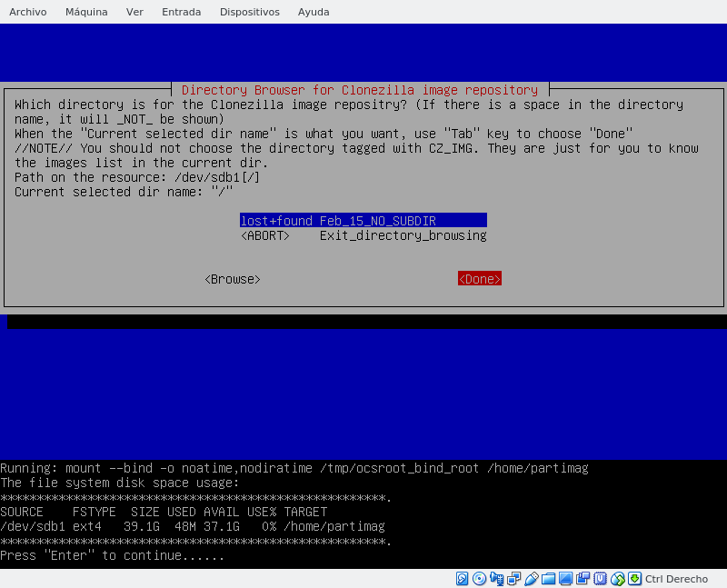Screen dimensions: 727x588
Task: Click the 'SOURCE FSTYPE SIZE' table header line
Action: (164, 512)
